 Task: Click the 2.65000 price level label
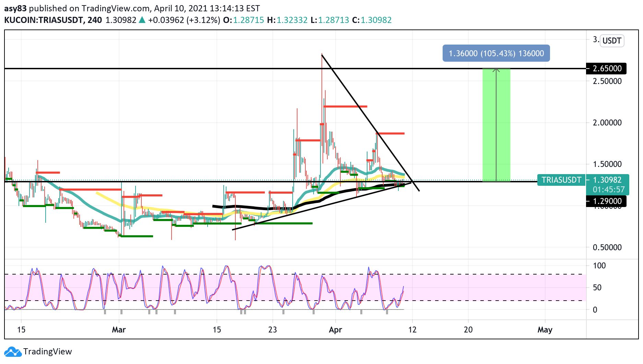[606, 69]
